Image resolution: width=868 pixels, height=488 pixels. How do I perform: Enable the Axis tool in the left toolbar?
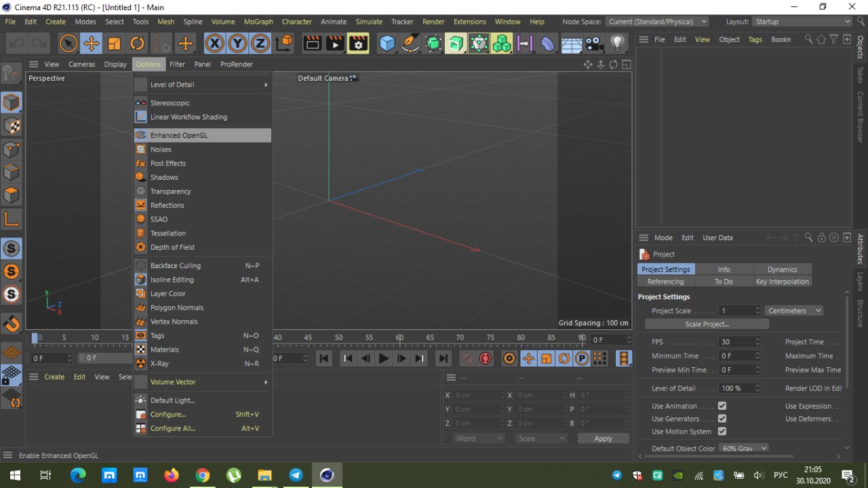pos(12,219)
